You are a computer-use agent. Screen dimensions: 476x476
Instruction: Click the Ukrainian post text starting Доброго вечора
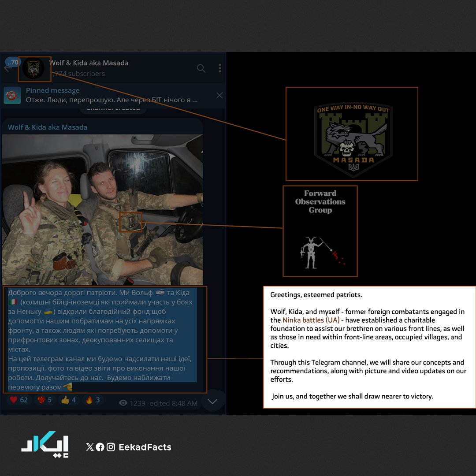[x=102, y=340]
